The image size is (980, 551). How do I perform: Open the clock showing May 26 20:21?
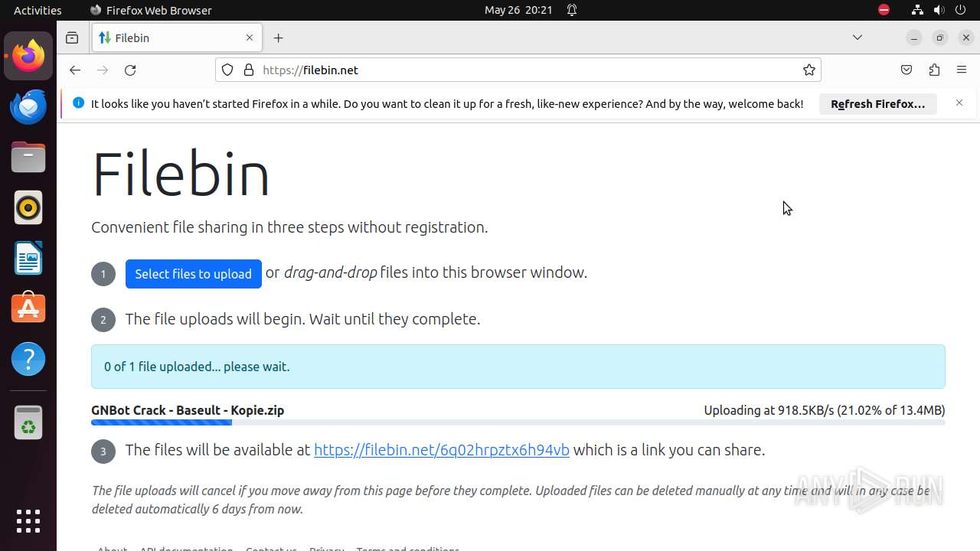pyautogui.click(x=518, y=10)
